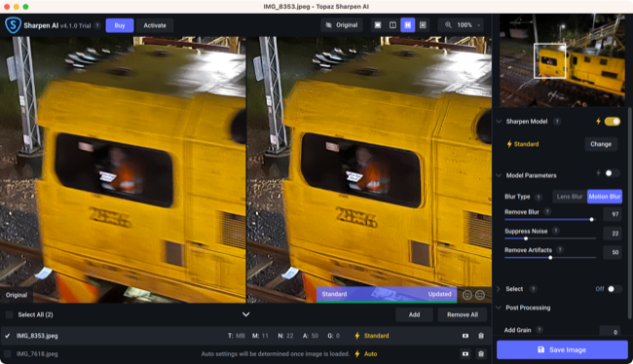
Task: Click the Suppress Noise value field
Action: [x=613, y=234]
